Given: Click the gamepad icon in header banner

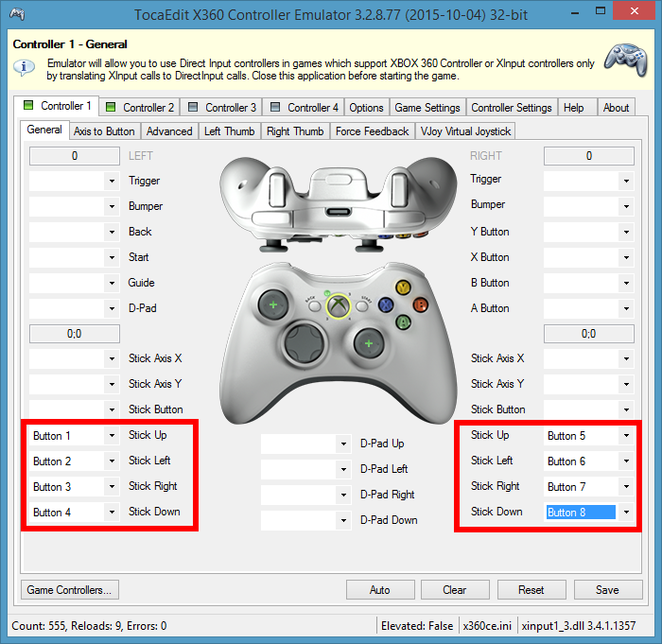Looking at the screenshot, I should click(x=626, y=60).
